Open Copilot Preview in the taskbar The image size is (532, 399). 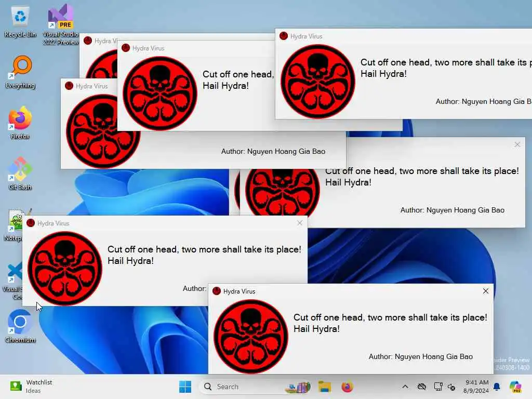point(515,387)
